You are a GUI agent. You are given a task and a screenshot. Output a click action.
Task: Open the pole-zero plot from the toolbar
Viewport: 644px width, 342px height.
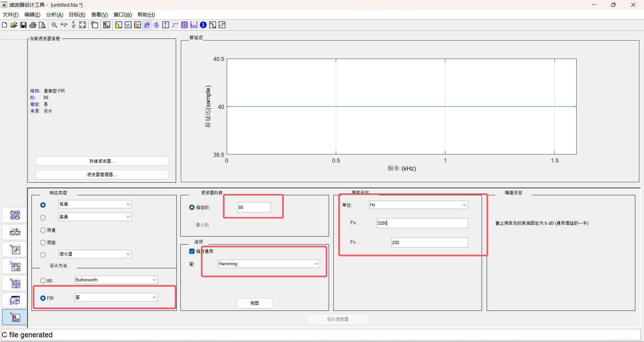[x=184, y=25]
